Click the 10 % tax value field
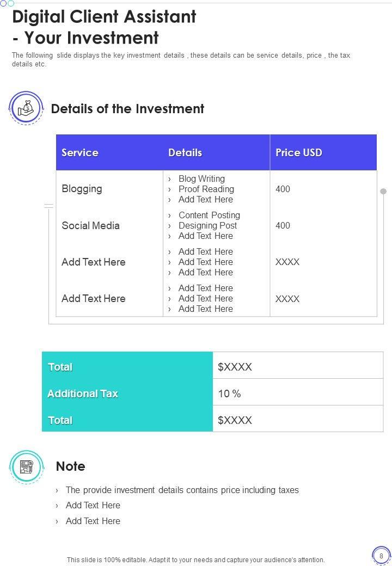Image resolution: width=392 pixels, height=566 pixels. pyautogui.click(x=229, y=393)
